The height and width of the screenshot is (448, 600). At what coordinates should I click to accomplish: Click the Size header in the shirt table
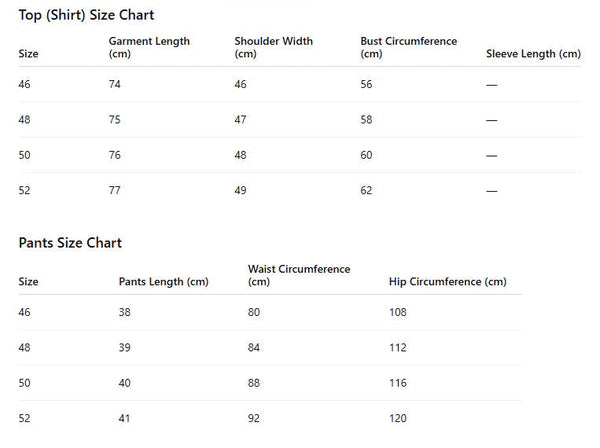tap(28, 54)
